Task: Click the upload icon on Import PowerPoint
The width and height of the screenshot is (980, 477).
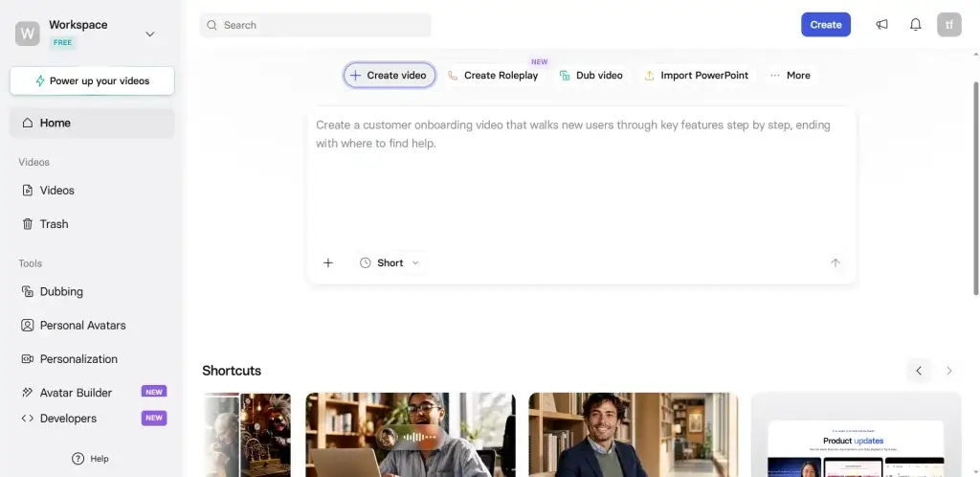Action: [x=650, y=76]
